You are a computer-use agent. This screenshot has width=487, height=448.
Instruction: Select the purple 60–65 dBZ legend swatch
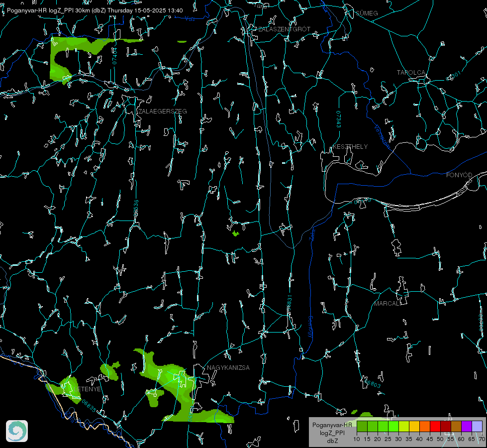pyautogui.click(x=467, y=426)
